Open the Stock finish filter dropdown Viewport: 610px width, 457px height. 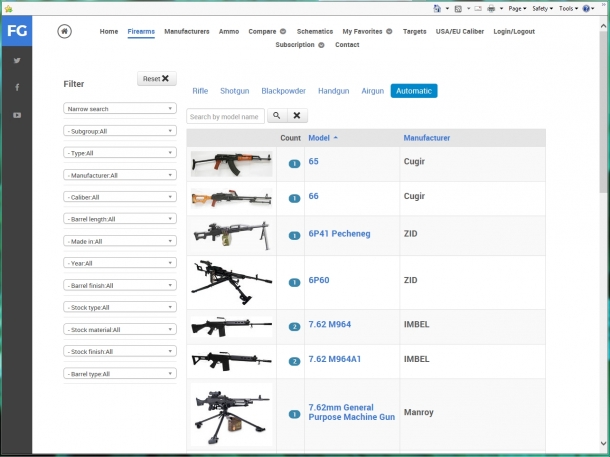[120, 351]
